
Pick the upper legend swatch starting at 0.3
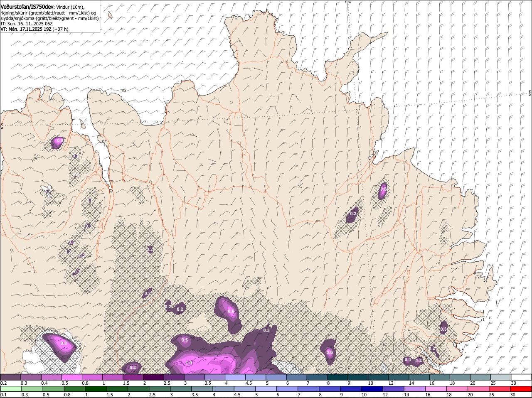(x=31, y=377)
